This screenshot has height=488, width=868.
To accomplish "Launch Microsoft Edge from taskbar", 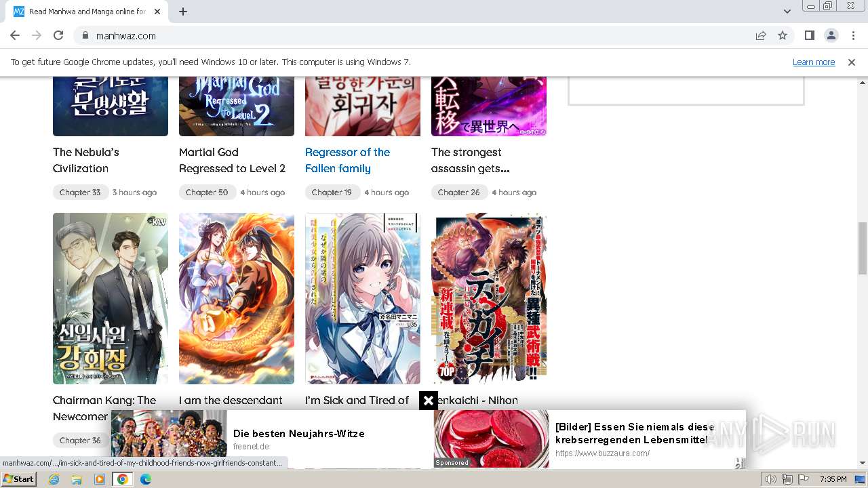I will coord(145,479).
